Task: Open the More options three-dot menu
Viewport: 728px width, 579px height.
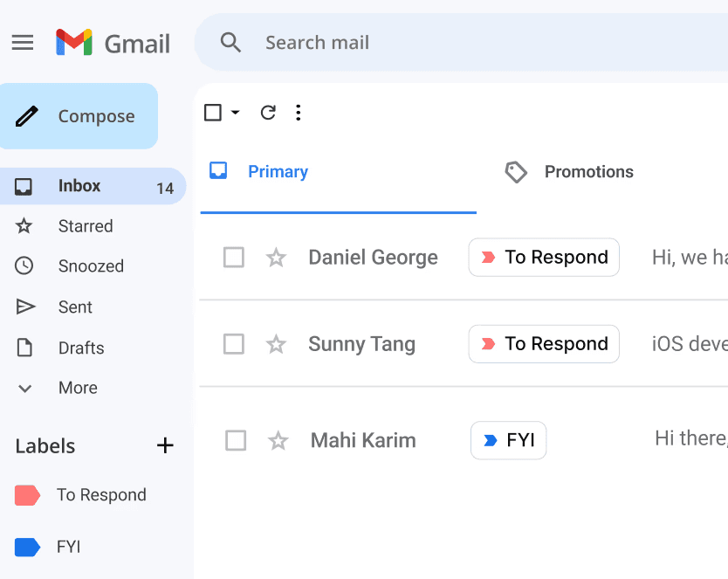Action: 298,113
